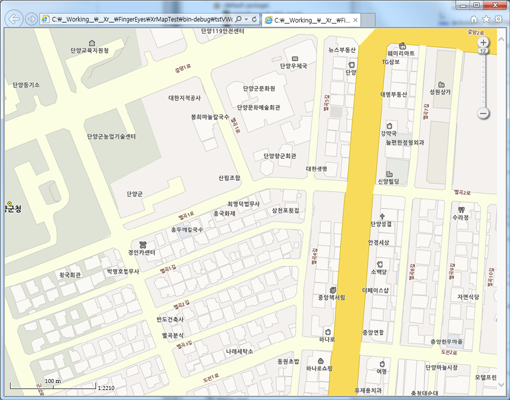Screen dimensions: 510x400
Task: Click the TG삼보 map label
Action: pos(391,62)
